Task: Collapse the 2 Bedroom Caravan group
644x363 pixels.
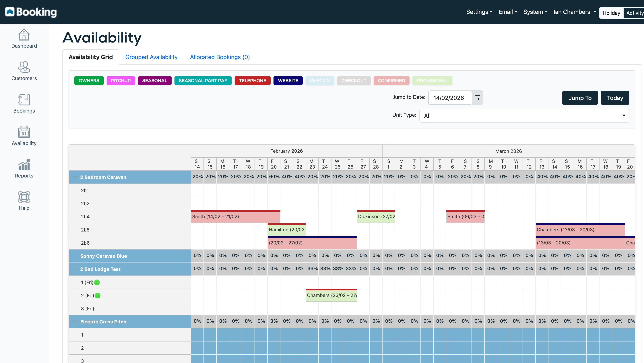Action: [x=75, y=177]
